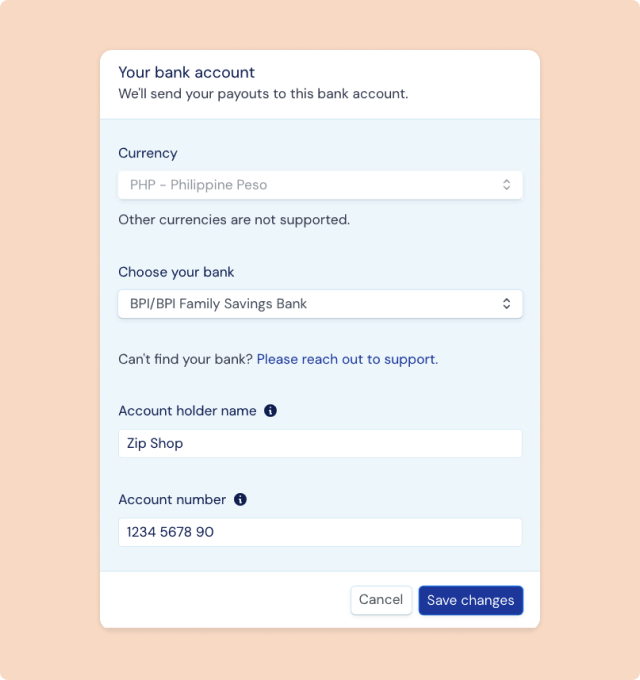640x680 pixels.
Task: Focus the Account holder name field containing Zip Shop
Action: pos(320,444)
